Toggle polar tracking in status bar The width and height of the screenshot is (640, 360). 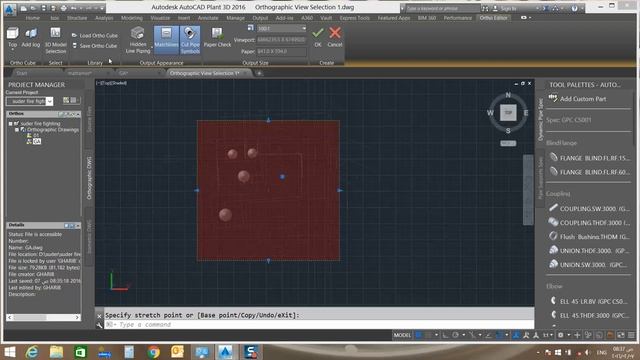pyautogui.click(x=456, y=335)
